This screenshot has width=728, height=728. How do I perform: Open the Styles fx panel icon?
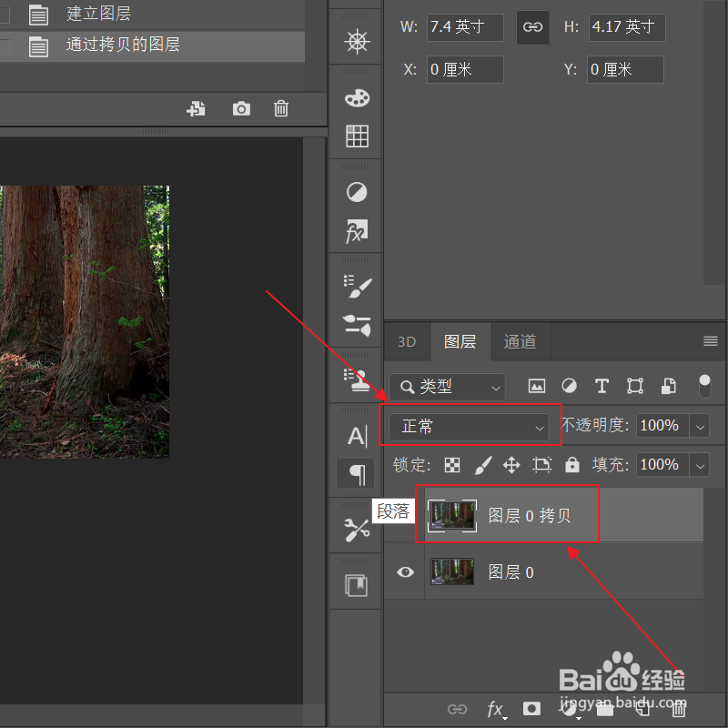(x=357, y=231)
